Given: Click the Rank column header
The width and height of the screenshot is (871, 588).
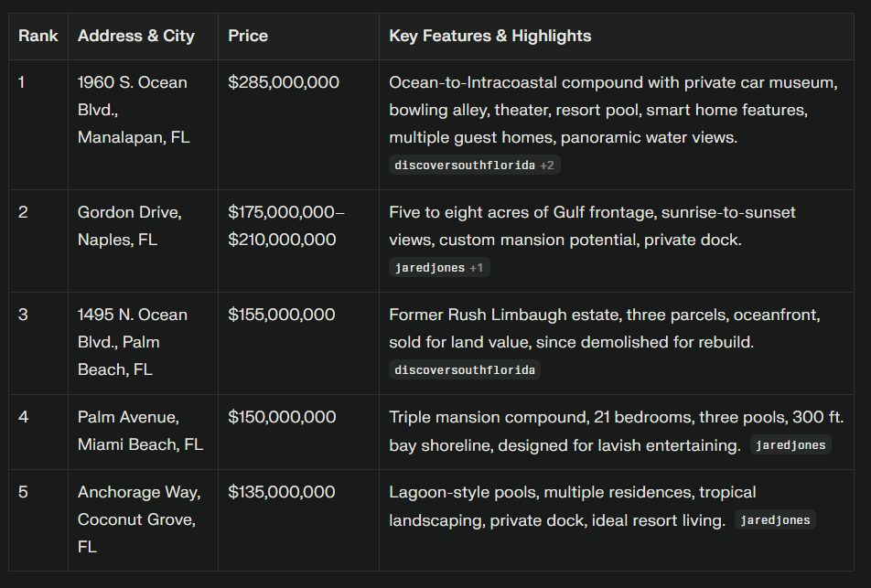Looking at the screenshot, I should coord(38,37).
